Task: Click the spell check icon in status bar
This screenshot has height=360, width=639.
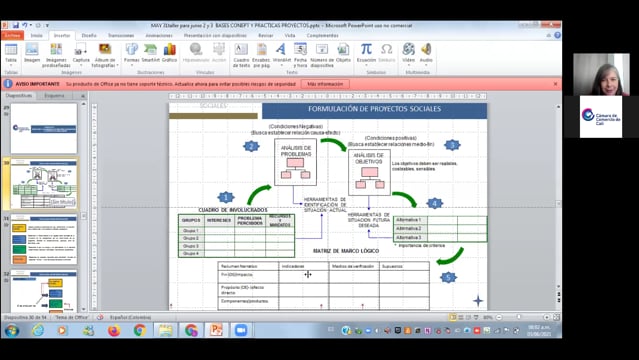Action: pyautogui.click(x=100, y=317)
